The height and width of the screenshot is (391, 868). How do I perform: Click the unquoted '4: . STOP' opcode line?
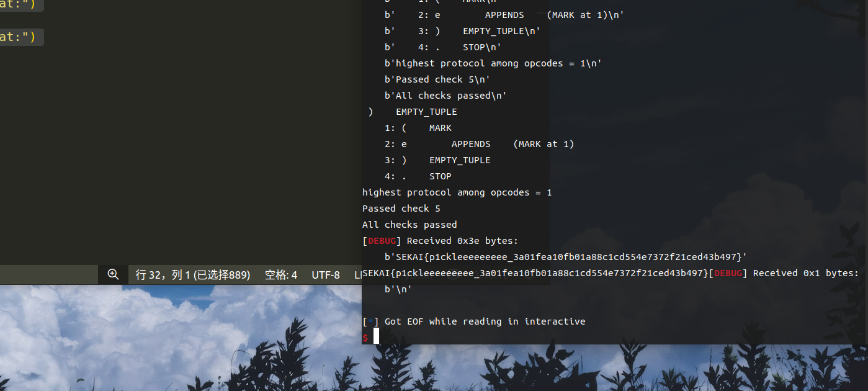click(418, 176)
